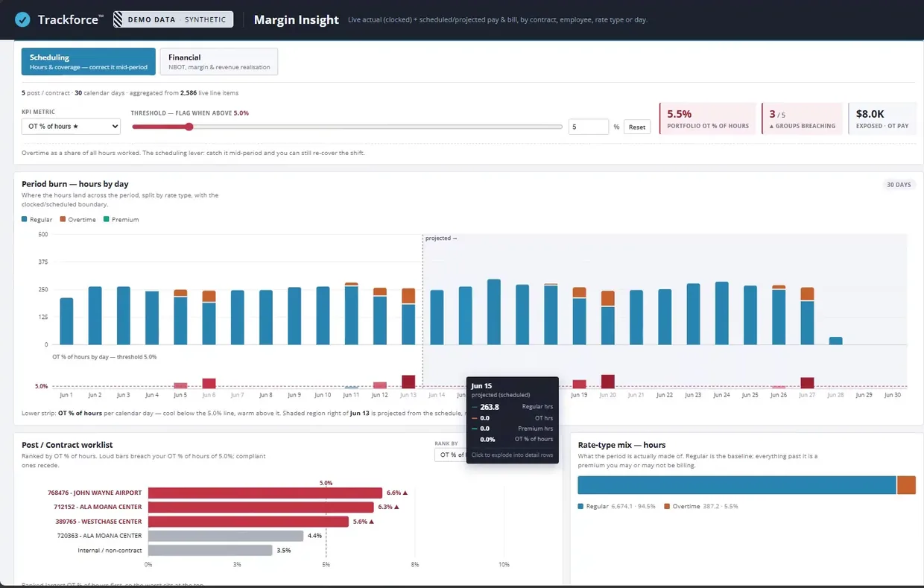Click the Jun 27 OT percent marker
Viewport: 924px width, 588px height.
[x=807, y=383]
